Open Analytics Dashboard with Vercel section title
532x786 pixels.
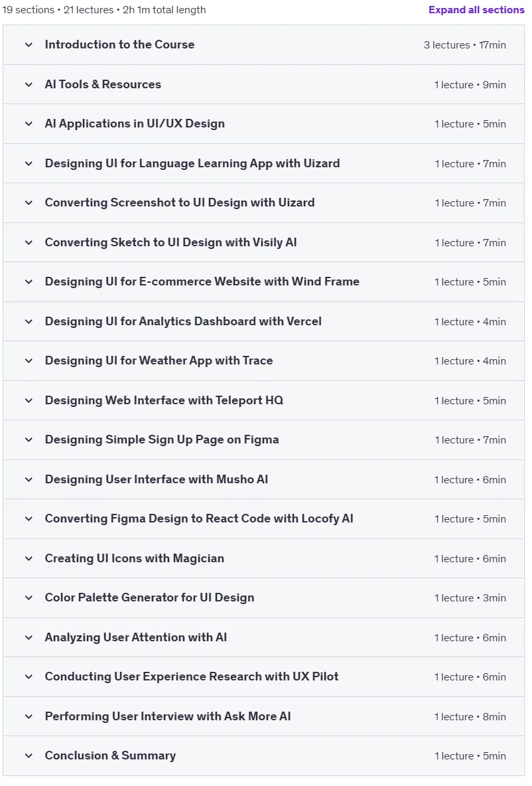183,321
